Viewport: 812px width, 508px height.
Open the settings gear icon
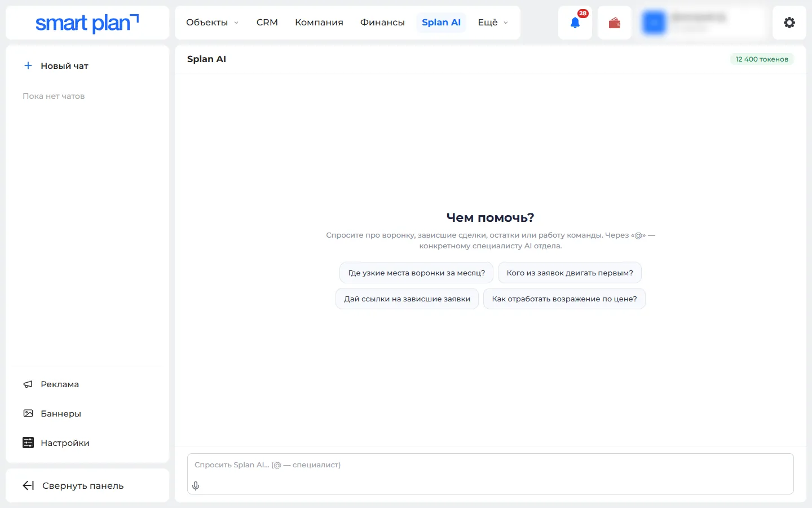coord(789,23)
